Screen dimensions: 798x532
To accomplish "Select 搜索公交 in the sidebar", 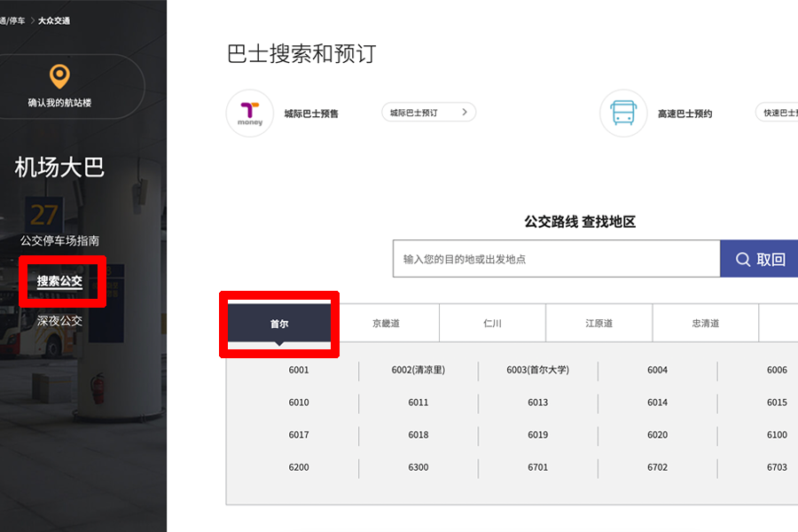I will tap(59, 281).
